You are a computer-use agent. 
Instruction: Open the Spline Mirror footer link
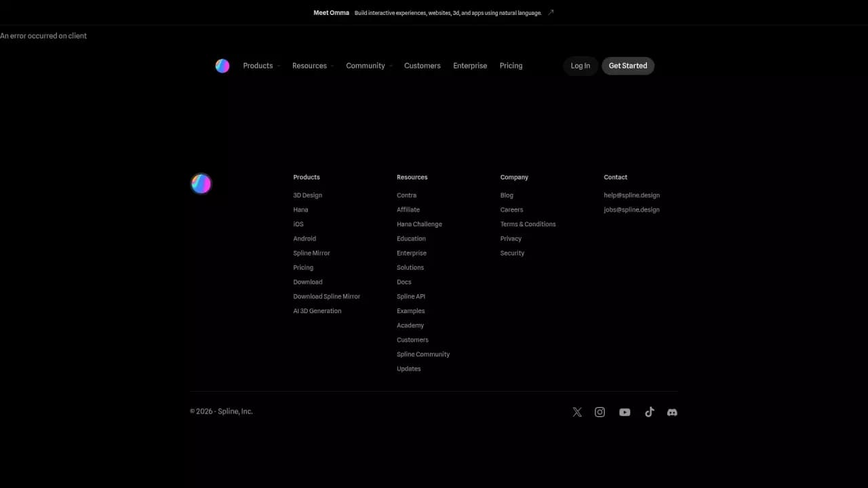coord(312,253)
